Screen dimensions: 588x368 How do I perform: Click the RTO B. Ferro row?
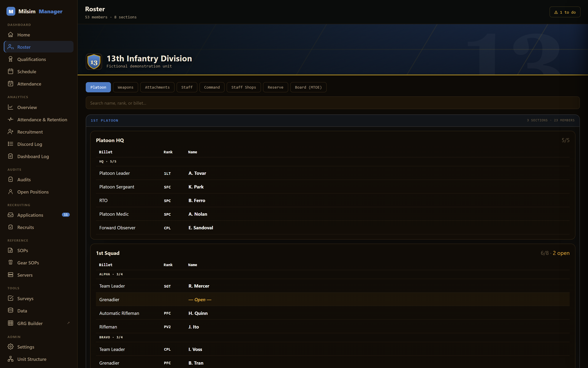tap(333, 200)
